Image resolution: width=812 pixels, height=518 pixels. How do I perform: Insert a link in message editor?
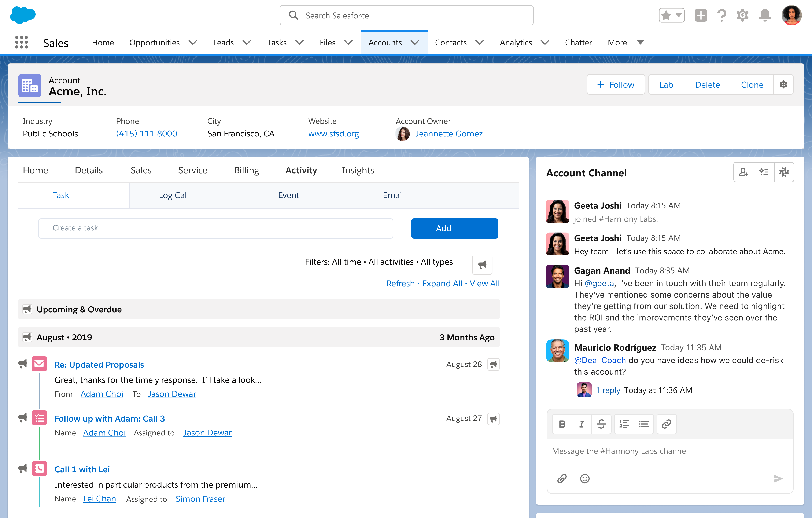coord(666,424)
